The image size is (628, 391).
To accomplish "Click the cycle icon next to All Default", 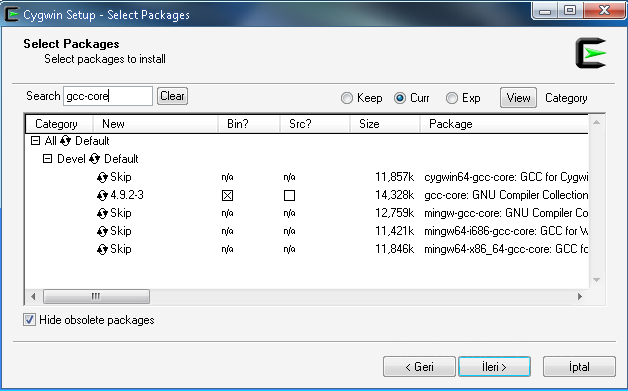I will point(66,141).
